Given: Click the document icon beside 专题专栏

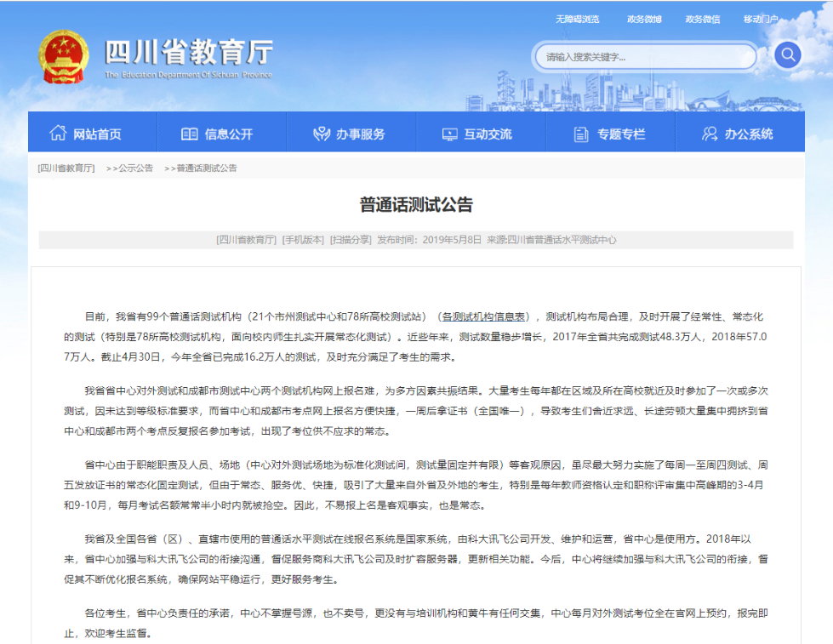Looking at the screenshot, I should tap(581, 134).
